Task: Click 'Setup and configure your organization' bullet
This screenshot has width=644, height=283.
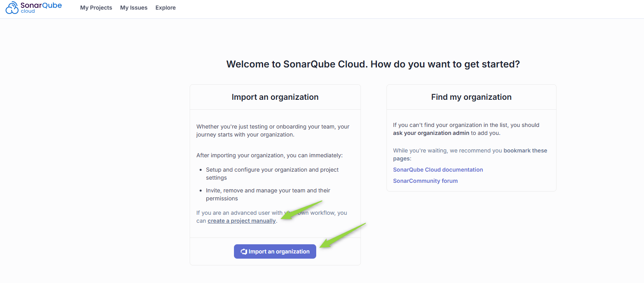Action: (x=272, y=174)
